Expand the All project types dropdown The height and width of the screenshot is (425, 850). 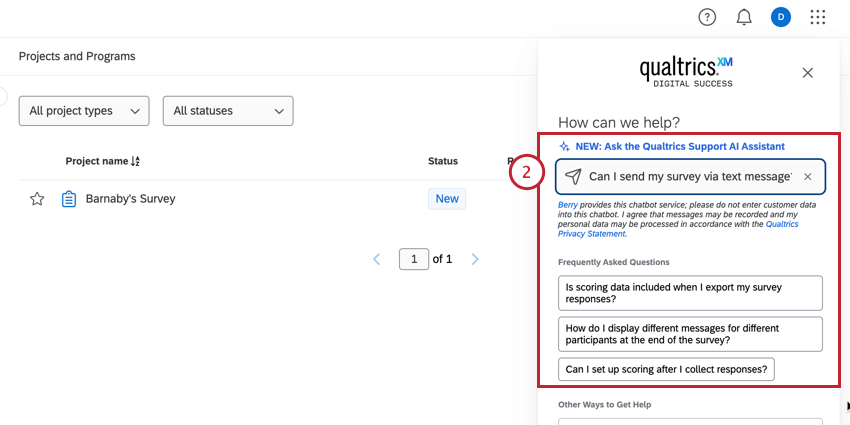pos(84,111)
